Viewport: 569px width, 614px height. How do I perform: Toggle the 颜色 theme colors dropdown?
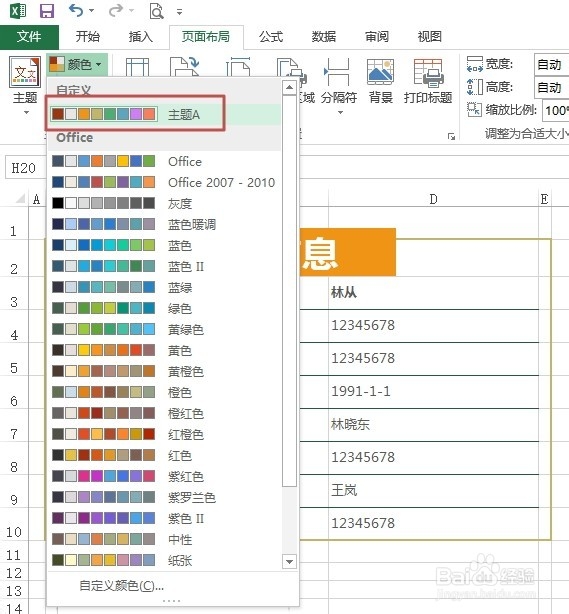pyautogui.click(x=77, y=64)
